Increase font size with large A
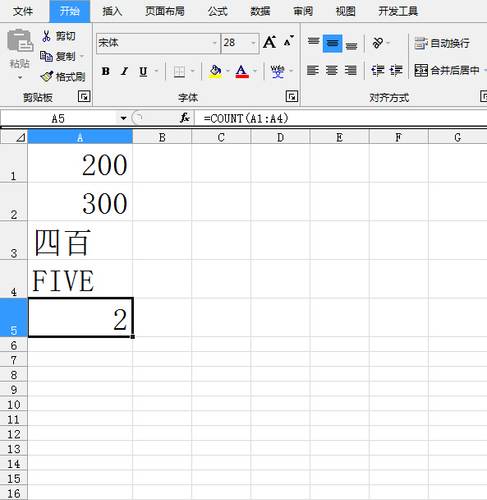 269,42
